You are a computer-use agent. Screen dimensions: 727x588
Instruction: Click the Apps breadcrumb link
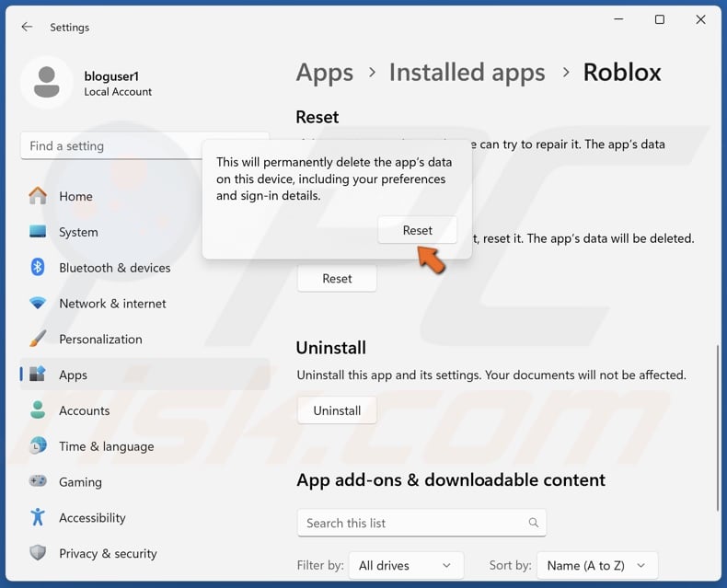pyautogui.click(x=324, y=73)
